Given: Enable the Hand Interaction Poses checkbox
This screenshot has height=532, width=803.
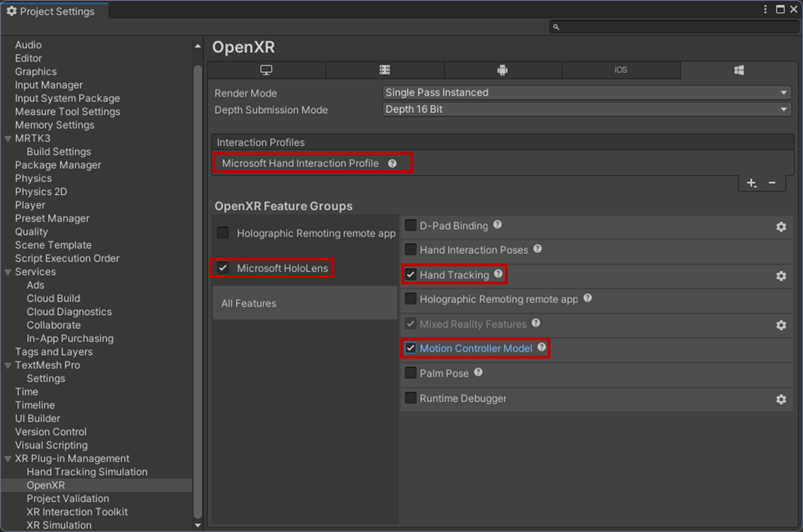Looking at the screenshot, I should point(411,249).
